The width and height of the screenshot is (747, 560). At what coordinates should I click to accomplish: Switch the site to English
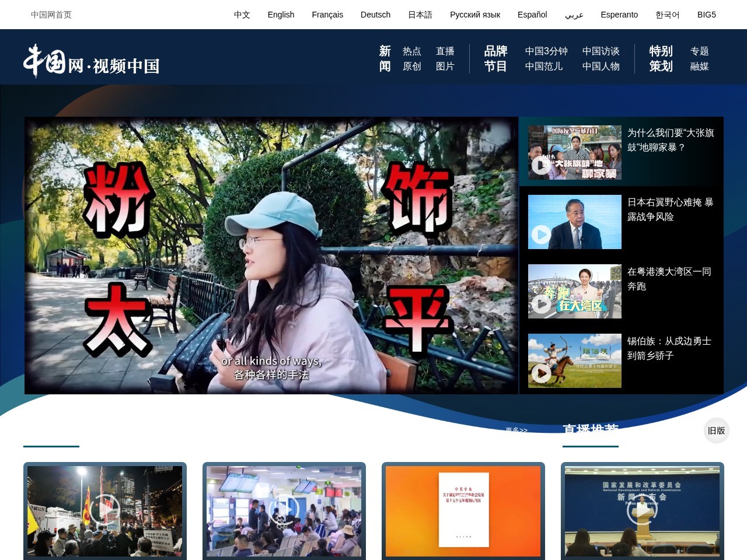[x=281, y=15]
